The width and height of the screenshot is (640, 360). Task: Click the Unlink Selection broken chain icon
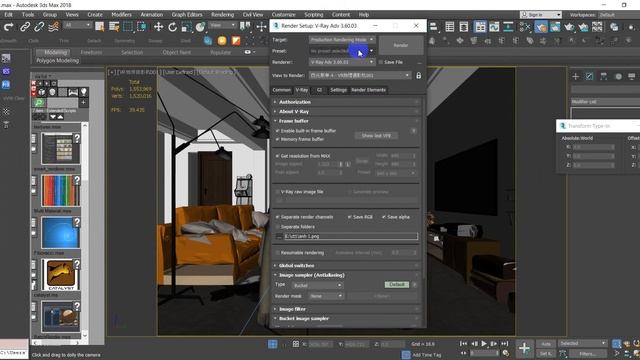coord(39,27)
